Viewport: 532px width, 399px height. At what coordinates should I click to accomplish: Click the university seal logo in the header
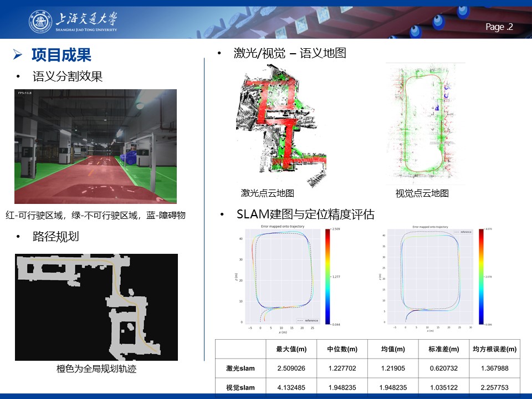[x=40, y=21]
